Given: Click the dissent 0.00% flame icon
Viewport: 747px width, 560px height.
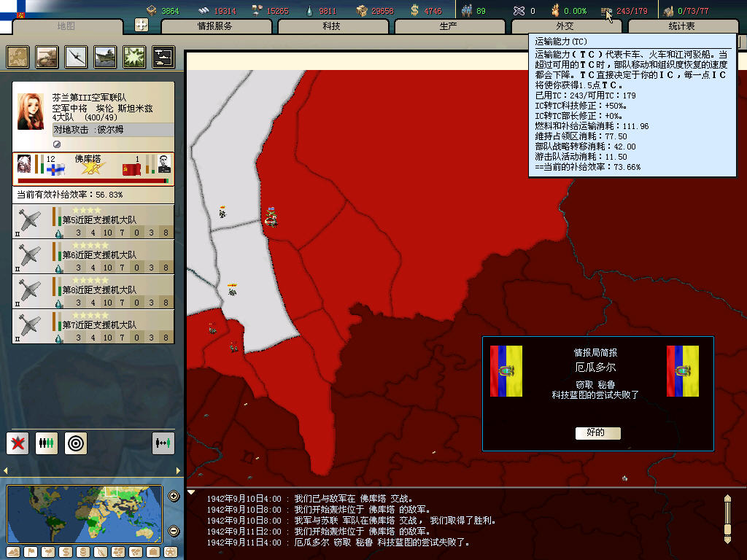Looking at the screenshot, I should pyautogui.click(x=555, y=10).
